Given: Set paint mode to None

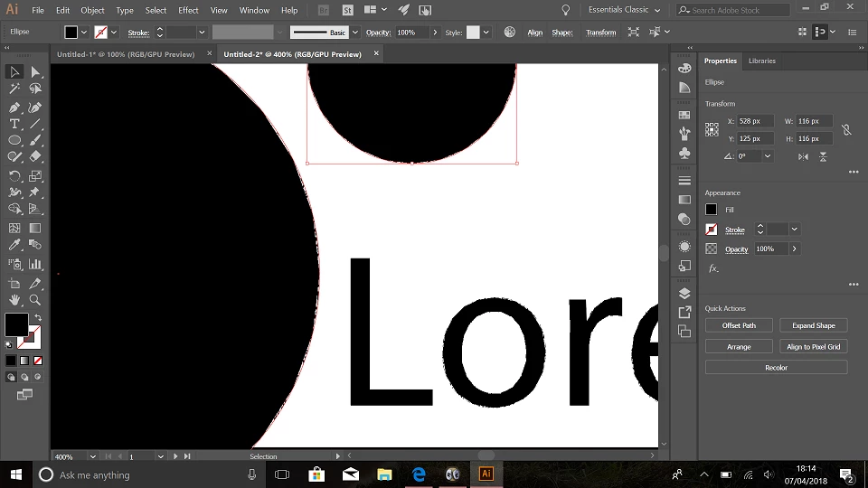Looking at the screenshot, I should click(x=38, y=361).
